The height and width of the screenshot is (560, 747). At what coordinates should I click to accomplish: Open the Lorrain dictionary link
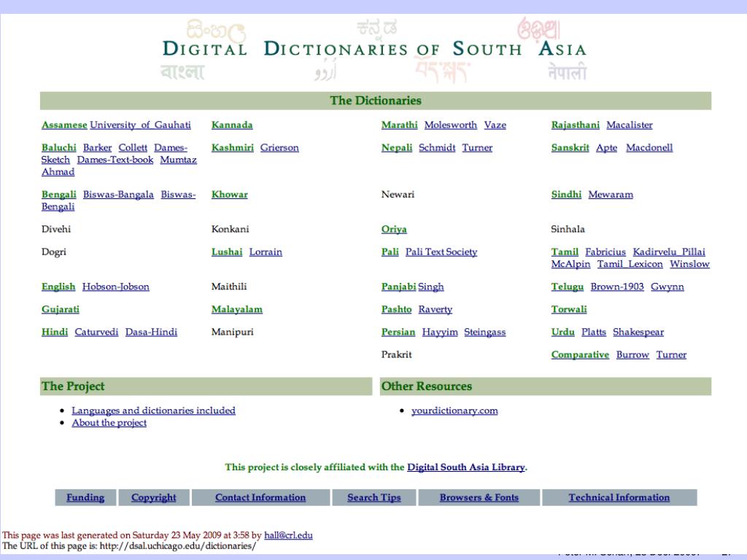coord(266,252)
